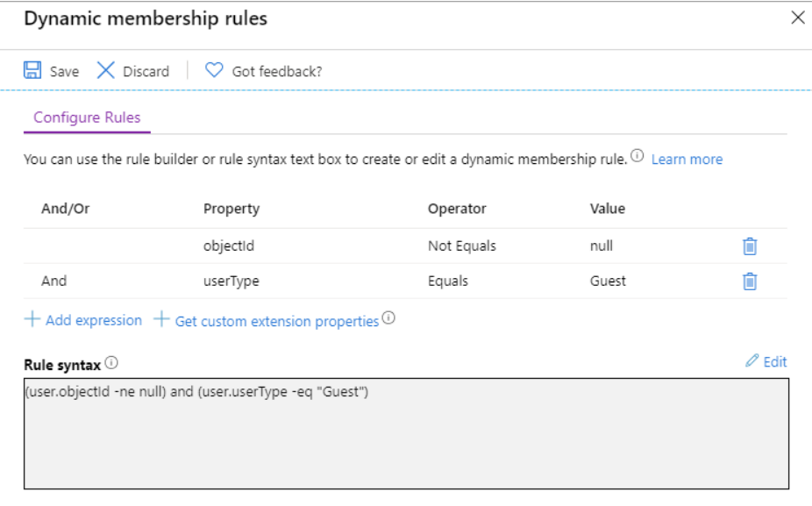
Task: Click Get custom extension properties link
Action: pyautogui.click(x=276, y=321)
